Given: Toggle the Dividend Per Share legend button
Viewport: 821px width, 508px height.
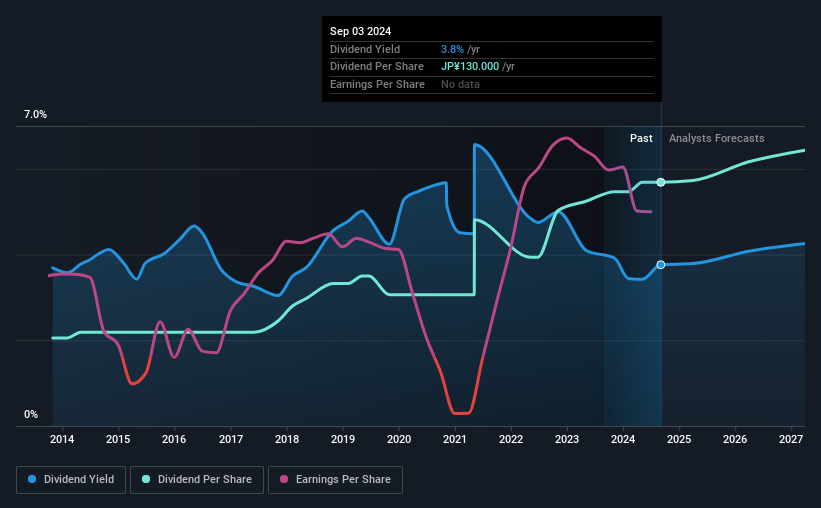Looking at the screenshot, I should pos(197,480).
